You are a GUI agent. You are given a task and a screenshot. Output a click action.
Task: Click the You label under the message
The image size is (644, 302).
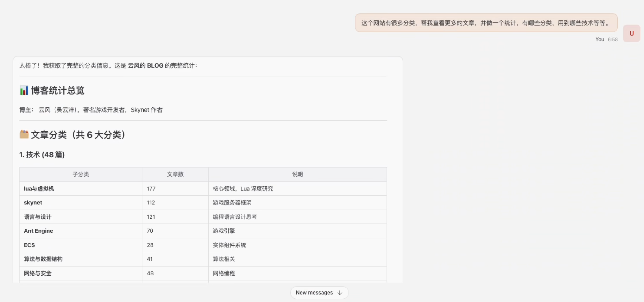click(600, 39)
